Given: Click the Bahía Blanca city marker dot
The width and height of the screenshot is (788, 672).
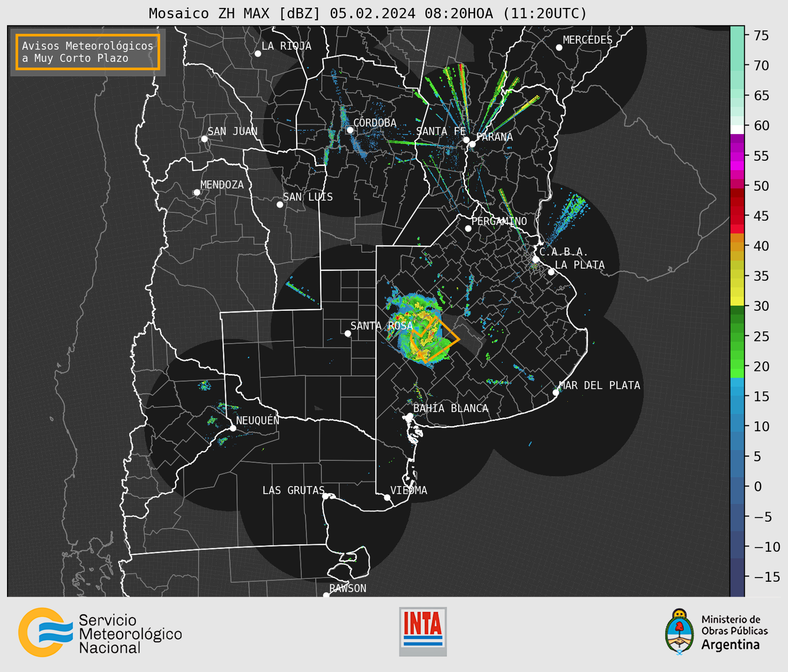Looking at the screenshot, I should coord(410,416).
